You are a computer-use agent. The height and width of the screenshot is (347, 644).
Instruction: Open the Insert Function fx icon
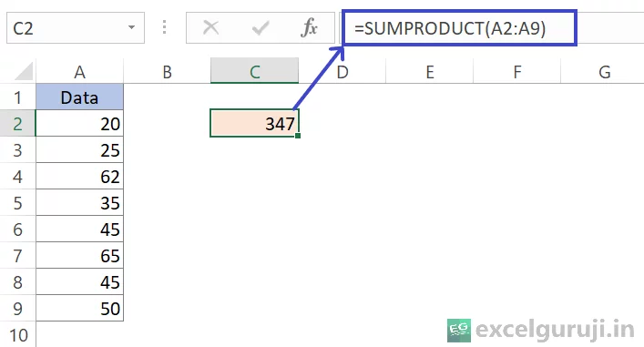(310, 28)
